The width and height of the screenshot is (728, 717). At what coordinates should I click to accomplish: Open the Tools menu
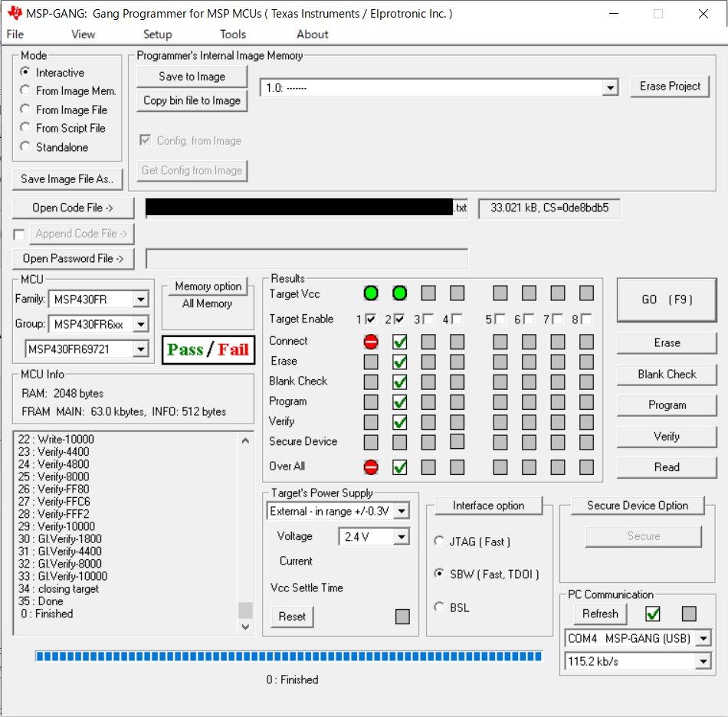tap(233, 34)
